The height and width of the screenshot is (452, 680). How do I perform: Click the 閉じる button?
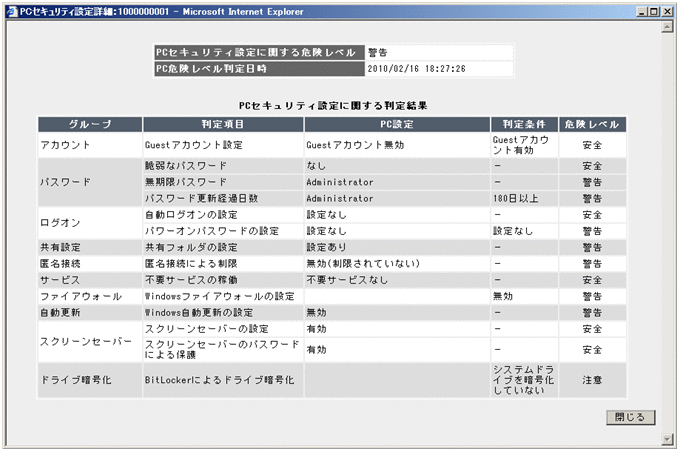[630, 417]
